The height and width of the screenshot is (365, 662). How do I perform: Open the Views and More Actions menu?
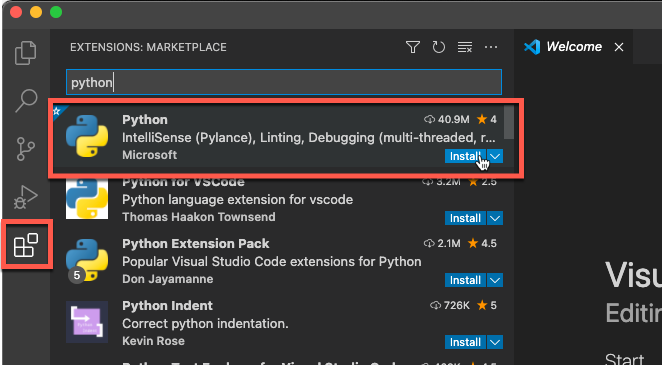pos(491,47)
